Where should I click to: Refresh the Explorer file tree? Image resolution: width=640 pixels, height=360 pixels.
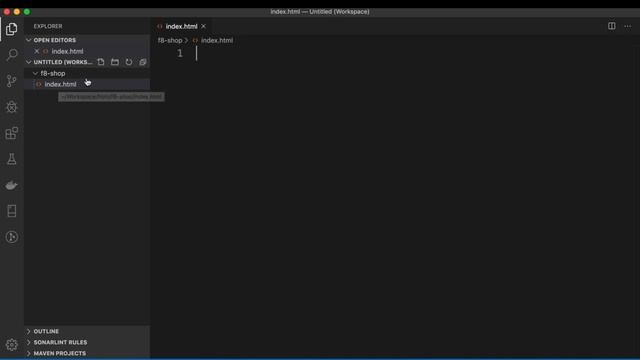pyautogui.click(x=129, y=62)
